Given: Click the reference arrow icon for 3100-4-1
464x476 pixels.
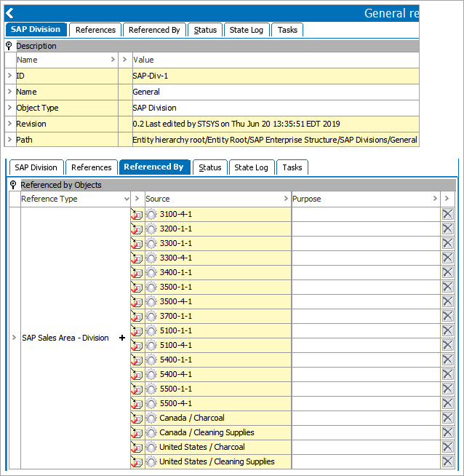Looking at the screenshot, I should click(x=137, y=214).
